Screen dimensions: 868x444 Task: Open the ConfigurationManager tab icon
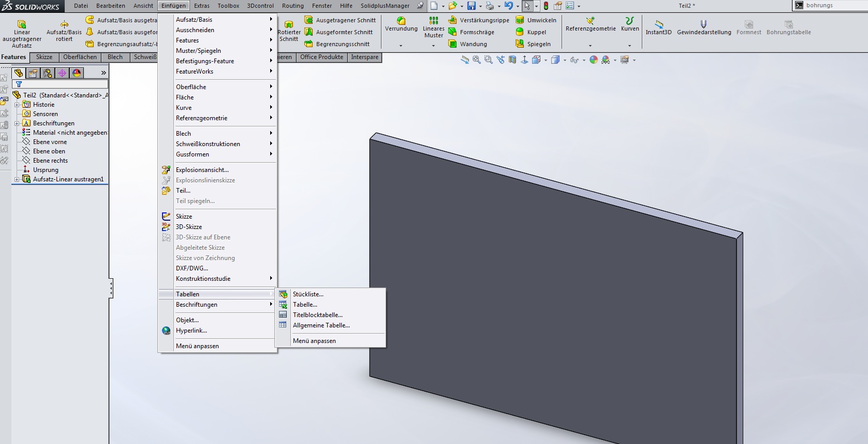[48, 73]
